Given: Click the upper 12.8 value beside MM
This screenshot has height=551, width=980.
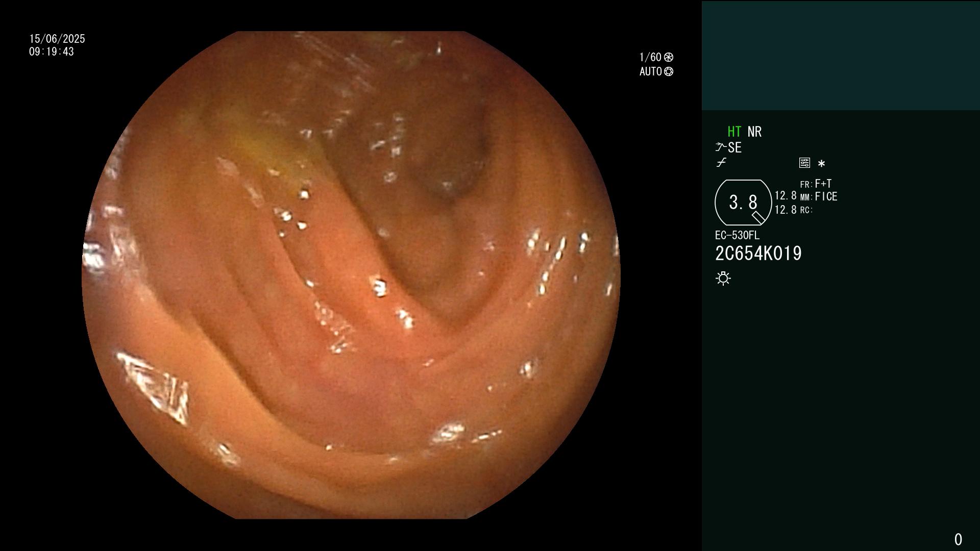Looking at the screenshot, I should 786,196.
